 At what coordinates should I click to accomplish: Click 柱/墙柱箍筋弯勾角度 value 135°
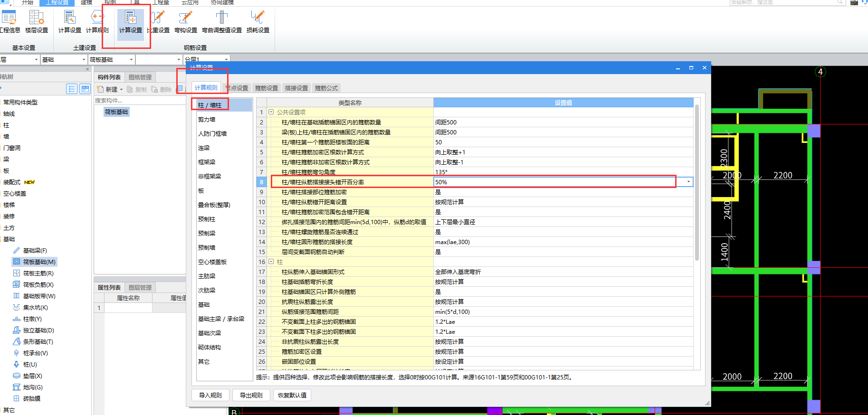click(563, 172)
